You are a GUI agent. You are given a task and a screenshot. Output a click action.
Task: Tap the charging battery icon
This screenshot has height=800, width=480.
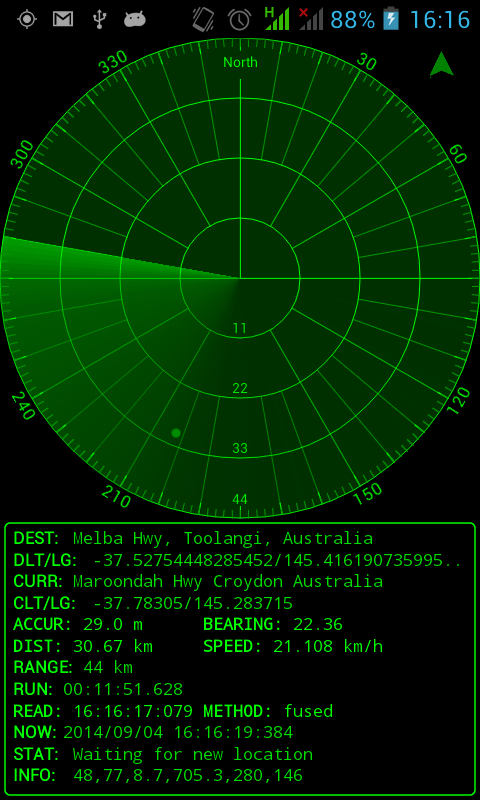(x=391, y=19)
